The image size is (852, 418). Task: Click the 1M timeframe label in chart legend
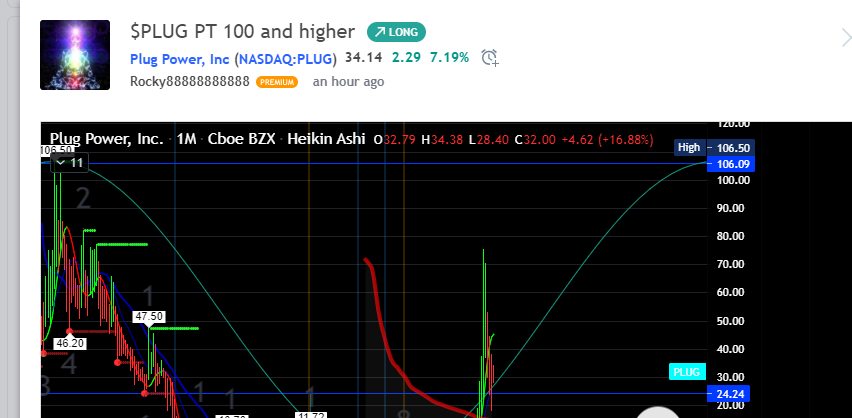(186, 139)
